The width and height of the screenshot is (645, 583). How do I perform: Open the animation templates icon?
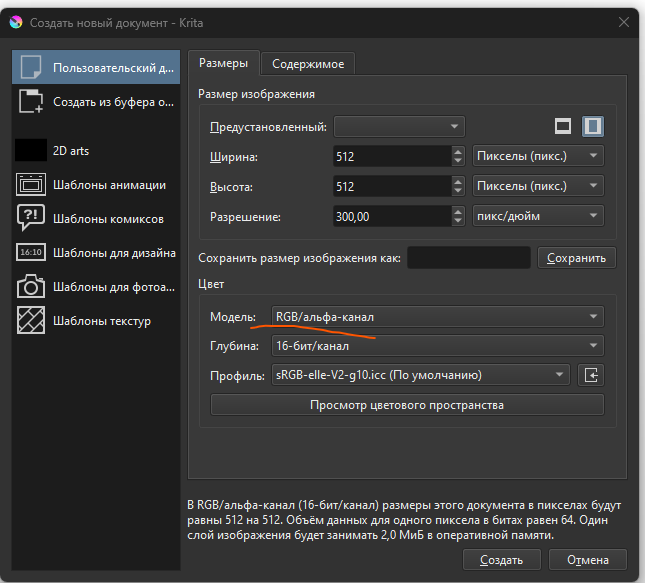31,185
